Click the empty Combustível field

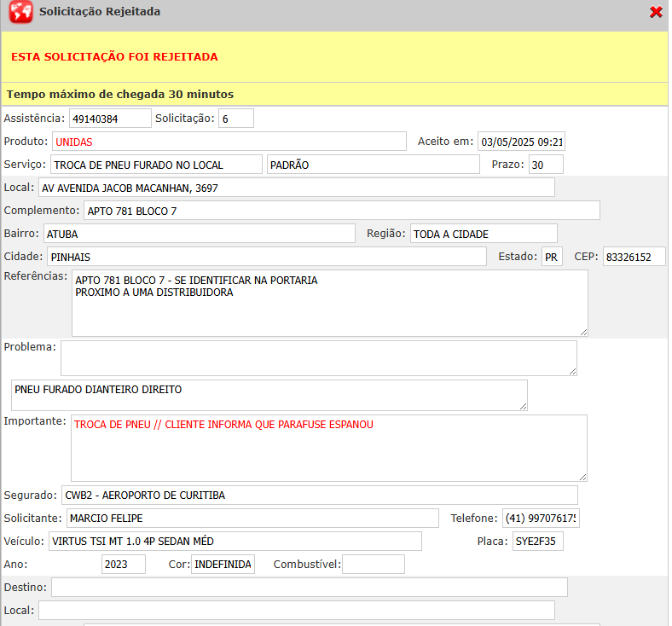[x=374, y=565]
